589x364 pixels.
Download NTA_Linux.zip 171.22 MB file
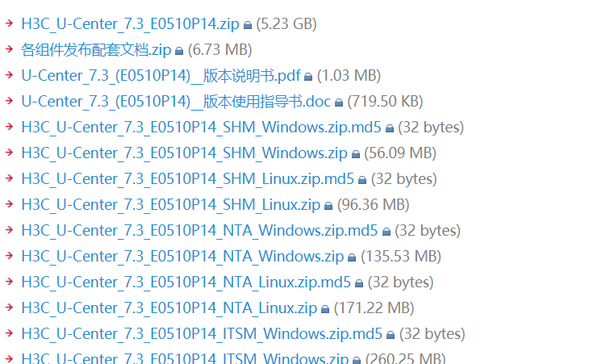169,308
